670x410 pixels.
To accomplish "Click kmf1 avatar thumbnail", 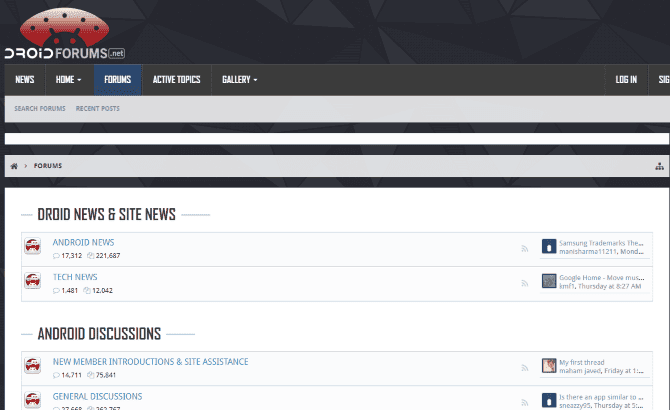I will (549, 281).
